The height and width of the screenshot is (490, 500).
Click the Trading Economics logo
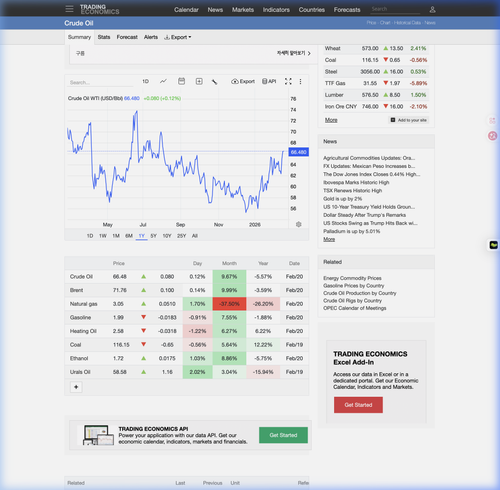tap(99, 9)
